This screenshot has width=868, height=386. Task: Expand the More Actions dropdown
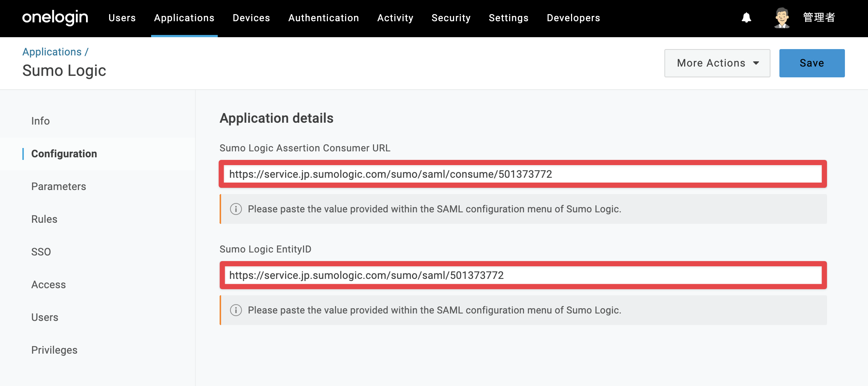point(717,63)
